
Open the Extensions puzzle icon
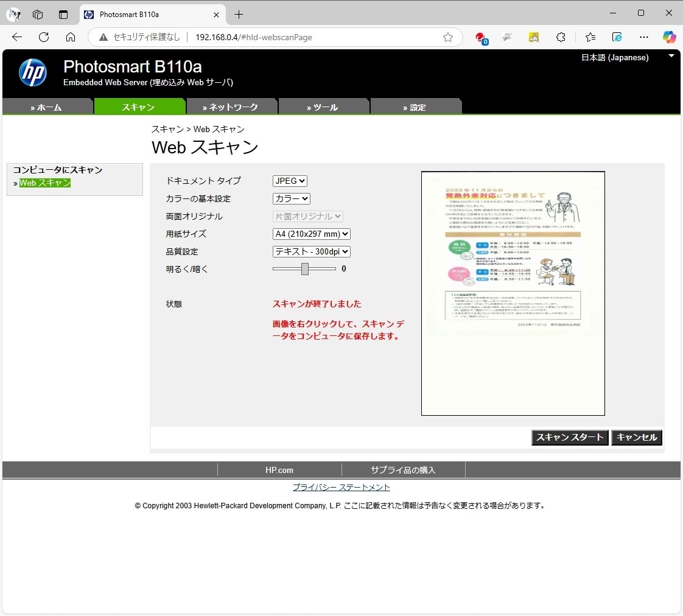(x=561, y=37)
